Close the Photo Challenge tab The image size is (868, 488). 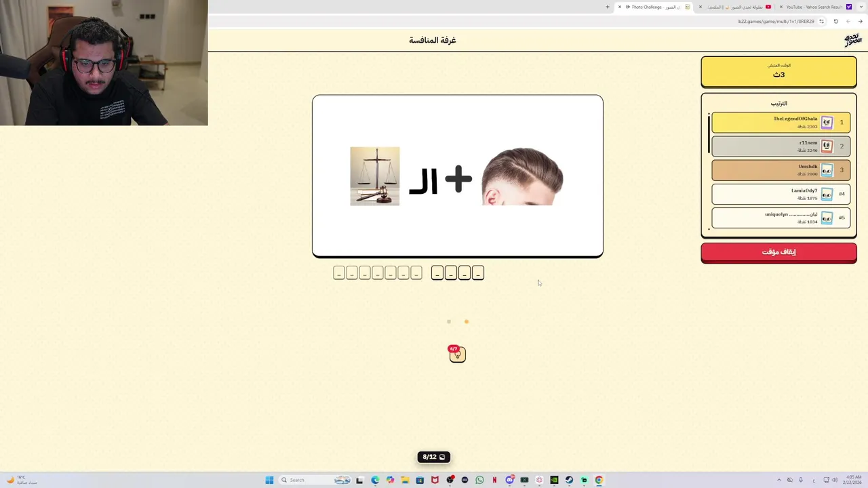(x=620, y=7)
